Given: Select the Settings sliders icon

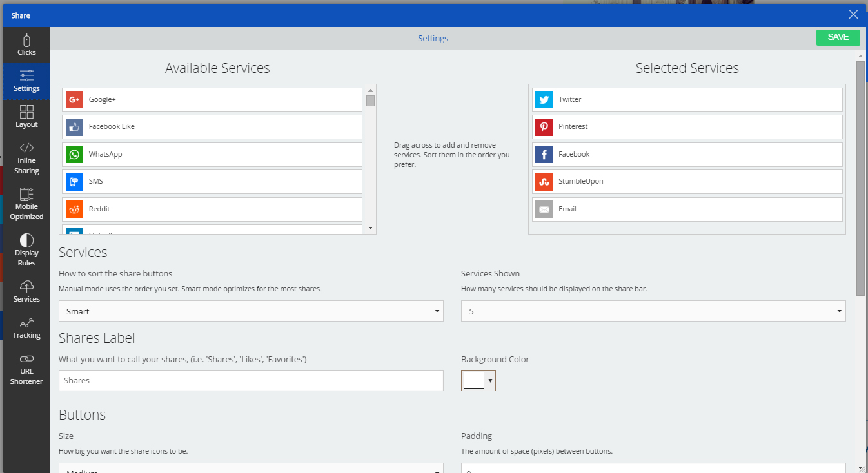Looking at the screenshot, I should click(26, 75).
